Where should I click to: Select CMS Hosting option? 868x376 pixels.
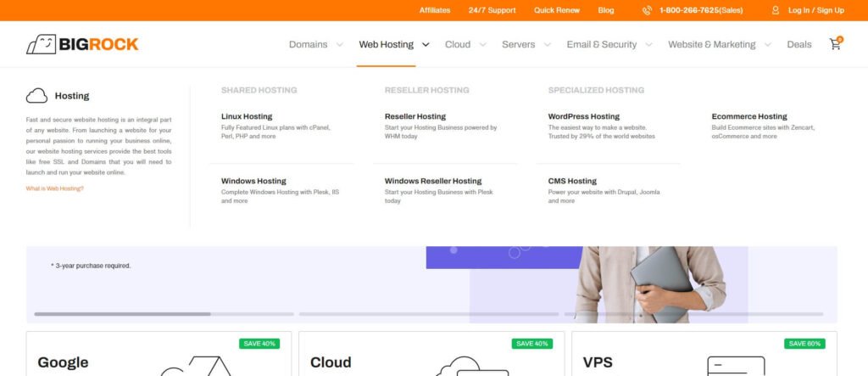coord(572,181)
